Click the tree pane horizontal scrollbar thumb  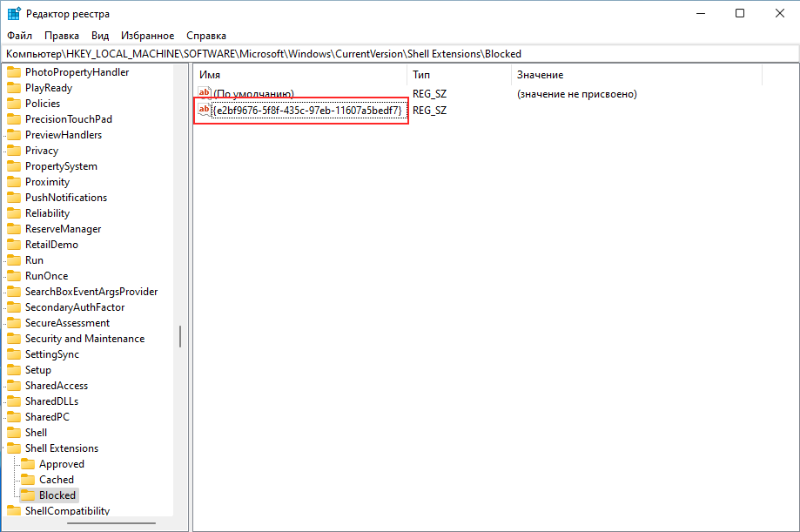(111, 523)
